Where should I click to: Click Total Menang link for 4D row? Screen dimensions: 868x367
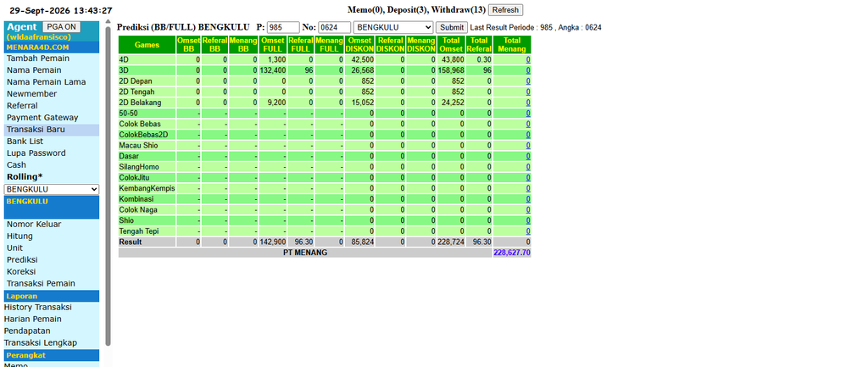528,60
